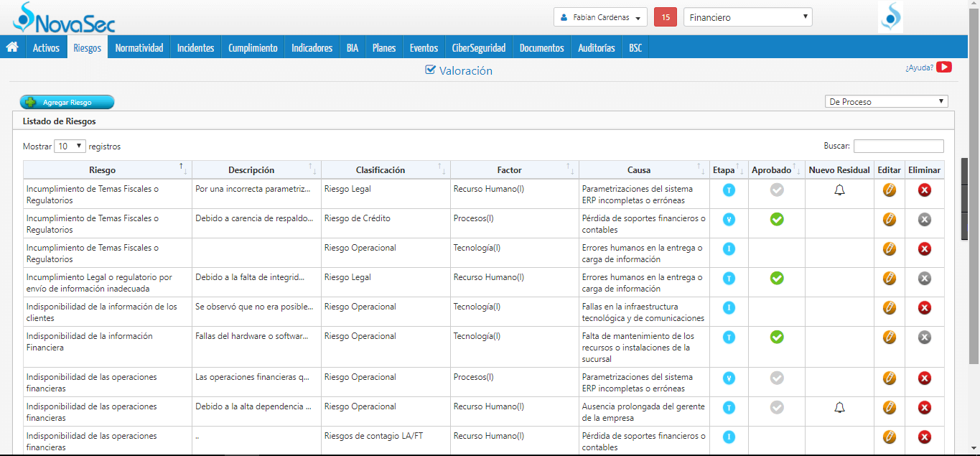
Task: Go to the home icon in navigation bar
Action: pos(12,47)
